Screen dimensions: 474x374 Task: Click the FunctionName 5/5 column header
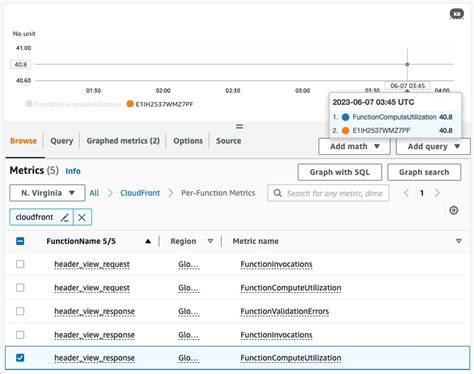(x=81, y=241)
